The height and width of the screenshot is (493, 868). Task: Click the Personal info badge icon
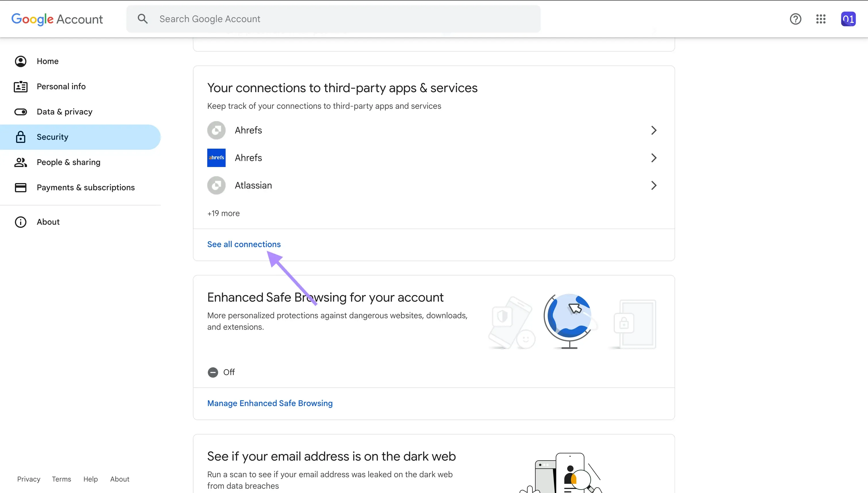[x=21, y=86]
